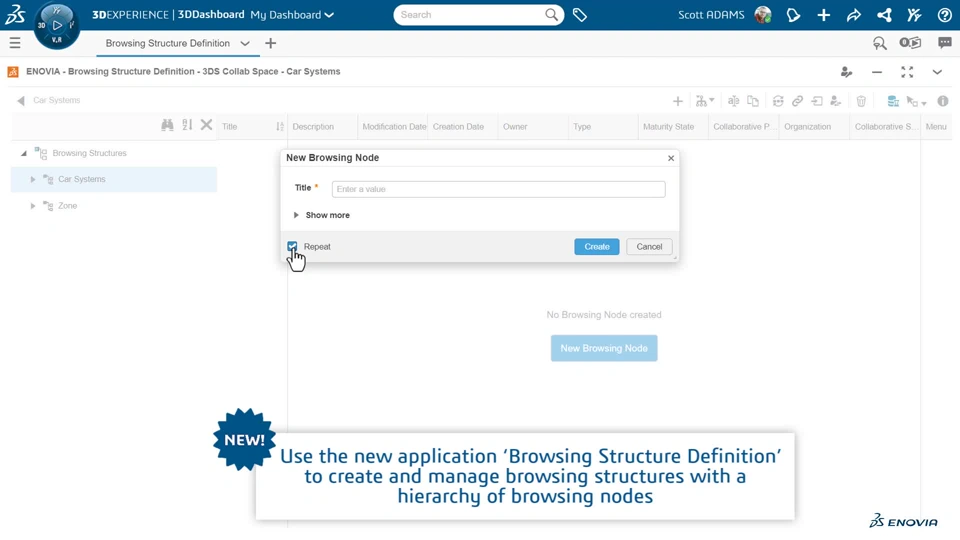Screen dimensions: 960x540
Task: Open the Tools icon in top bar
Action: pyautogui.click(x=914, y=15)
